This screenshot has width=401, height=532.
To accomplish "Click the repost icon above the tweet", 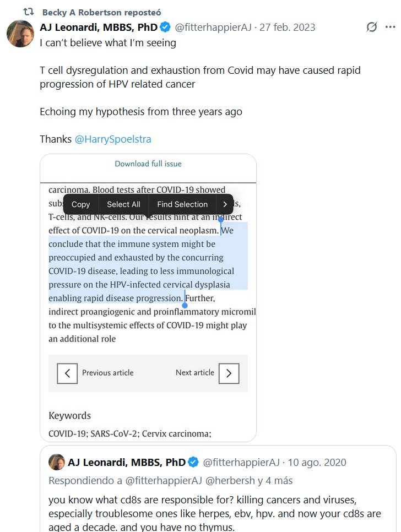I will point(28,12).
